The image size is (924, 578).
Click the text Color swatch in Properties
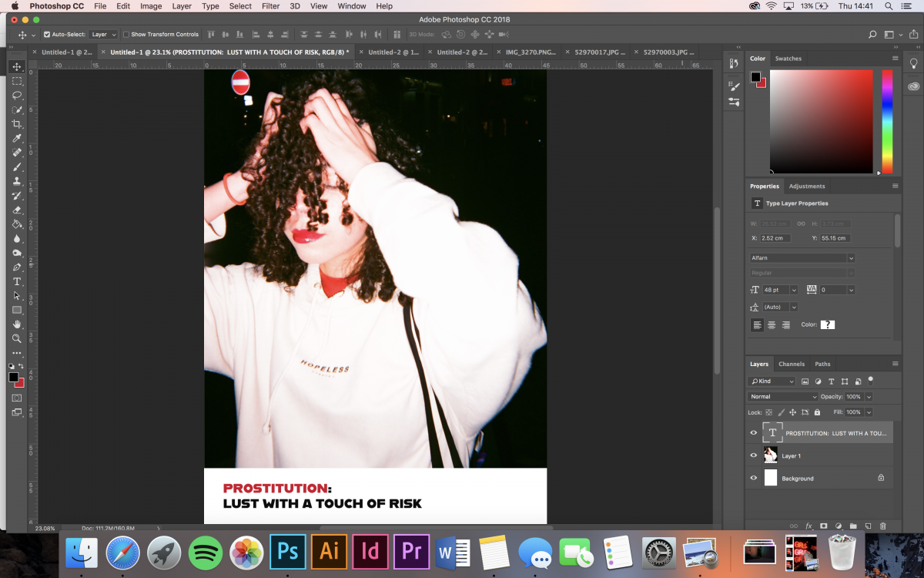827,325
